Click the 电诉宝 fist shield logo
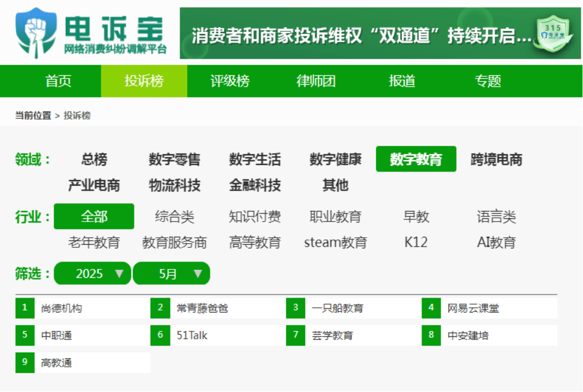This screenshot has height=392, width=583. [36, 33]
